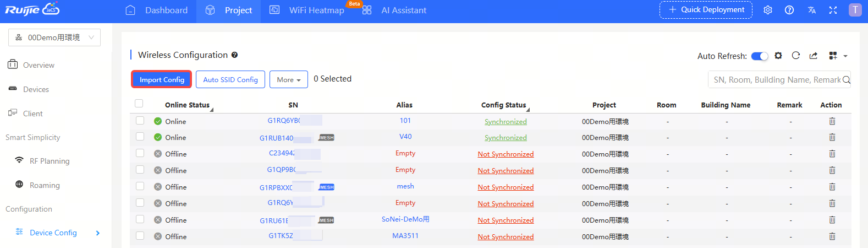Screen dimensions: 868x248
Task: Open Not Synchronized status for MA3511
Action: [506, 237]
